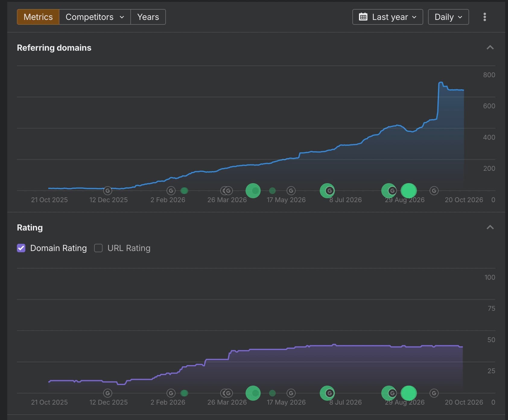Click the 20 Oct 2026 label under Rating chart
The width and height of the screenshot is (508, 420).
[464, 402]
